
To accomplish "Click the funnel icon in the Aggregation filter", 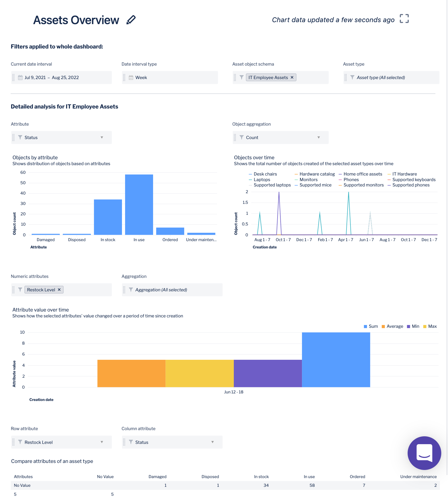I will point(131,290).
